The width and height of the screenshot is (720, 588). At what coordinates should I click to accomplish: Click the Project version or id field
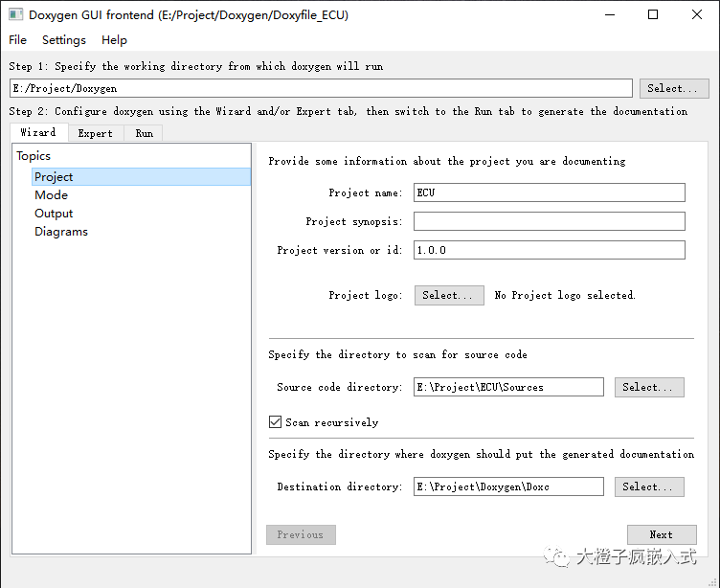pos(550,250)
